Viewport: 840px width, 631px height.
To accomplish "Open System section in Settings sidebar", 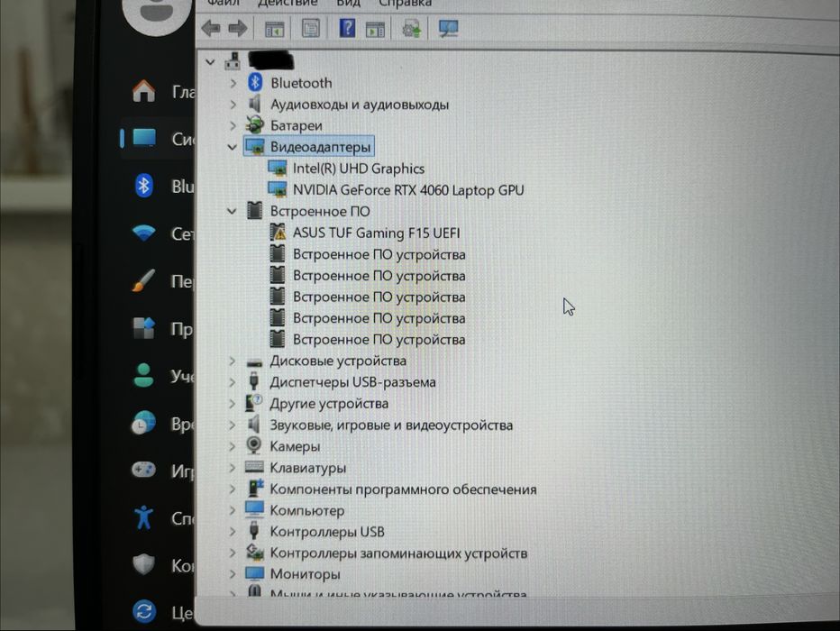I will click(x=144, y=138).
